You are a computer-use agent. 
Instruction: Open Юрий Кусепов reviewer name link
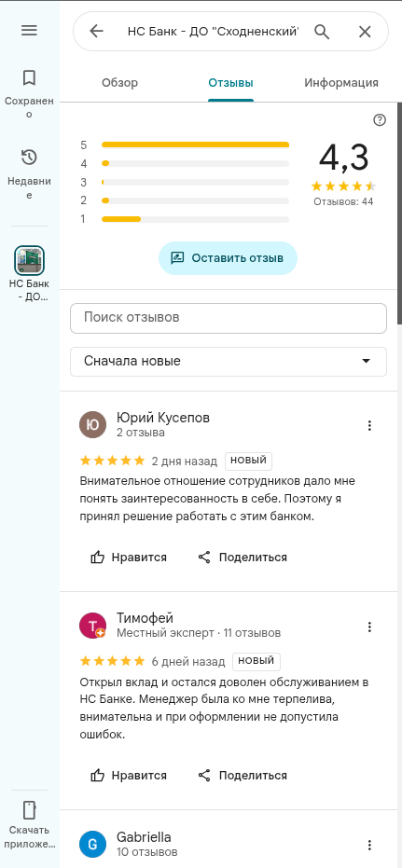tap(163, 418)
